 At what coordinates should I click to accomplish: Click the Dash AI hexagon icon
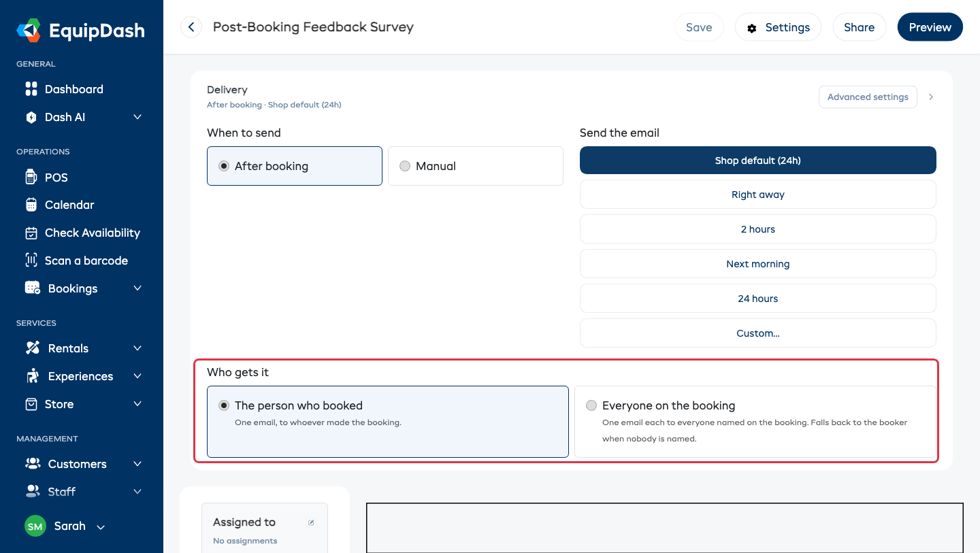tap(31, 117)
